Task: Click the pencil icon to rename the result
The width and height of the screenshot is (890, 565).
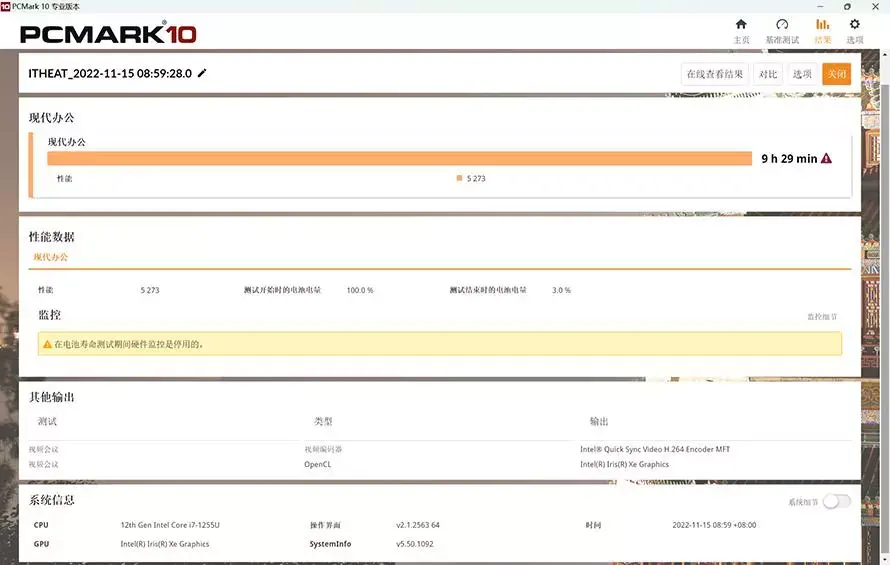Action: (x=202, y=73)
